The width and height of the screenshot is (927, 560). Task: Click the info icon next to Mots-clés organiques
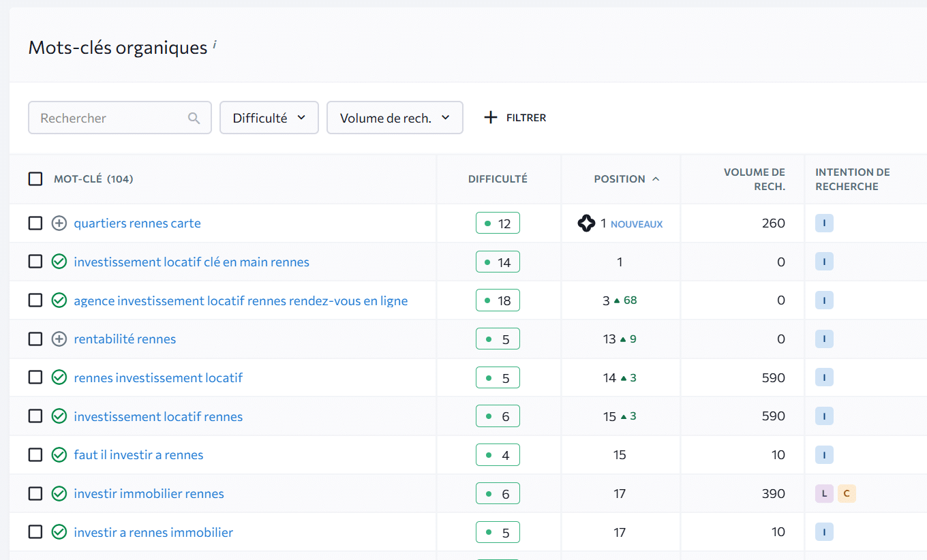click(x=215, y=44)
